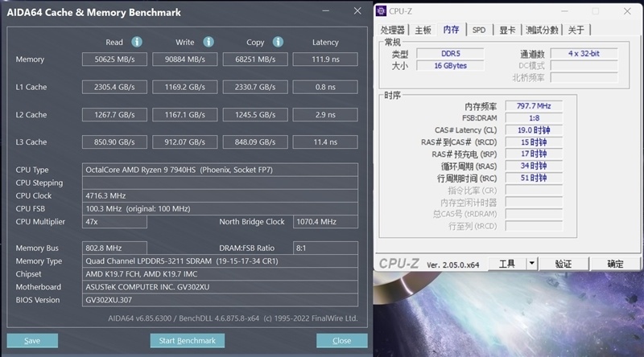
Task: Select the 内存 tab in CPU-Z
Action: click(451, 30)
